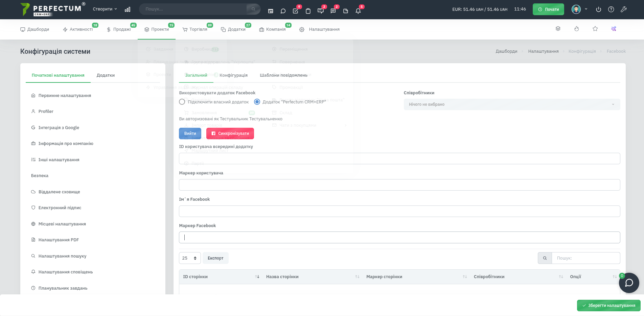Open the wrench setup icon

click(x=623, y=9)
